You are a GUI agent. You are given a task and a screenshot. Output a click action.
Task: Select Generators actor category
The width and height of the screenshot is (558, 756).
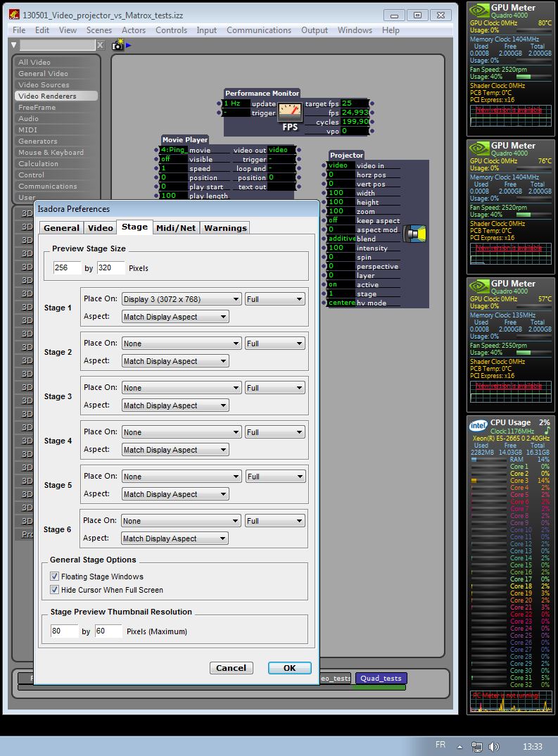pos(56,141)
